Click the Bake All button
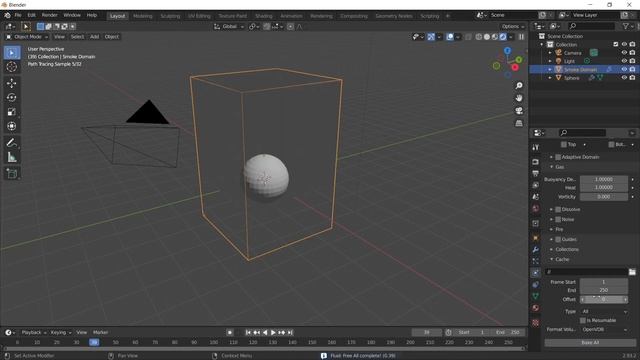Screen dimensions: 640x360 [x=590, y=343]
